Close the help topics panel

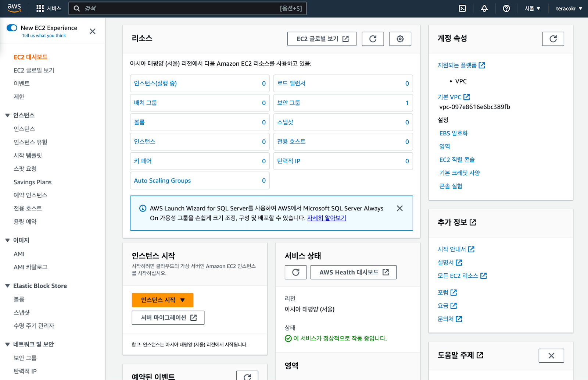click(x=551, y=356)
